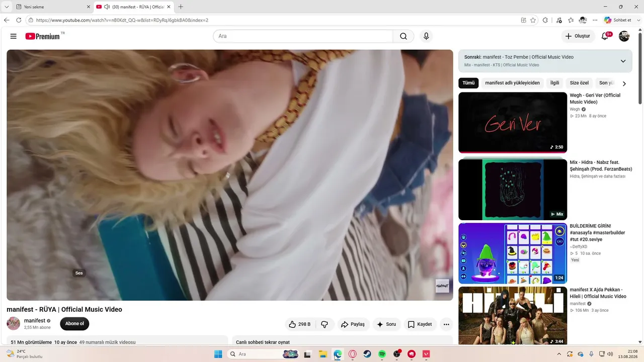This screenshot has width=644, height=362.
Task: Expand the Sonraki playlist panel
Action: (623, 61)
